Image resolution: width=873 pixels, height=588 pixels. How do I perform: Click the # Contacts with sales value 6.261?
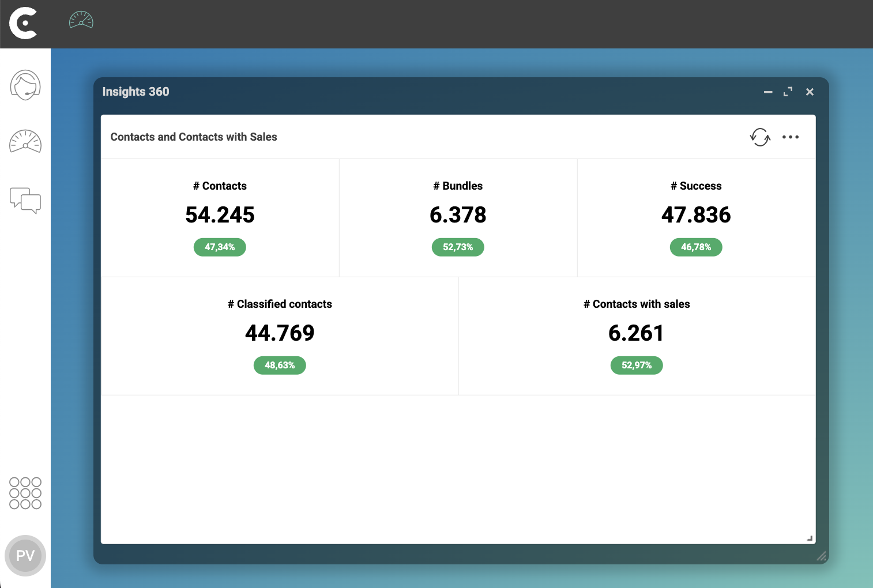point(637,333)
